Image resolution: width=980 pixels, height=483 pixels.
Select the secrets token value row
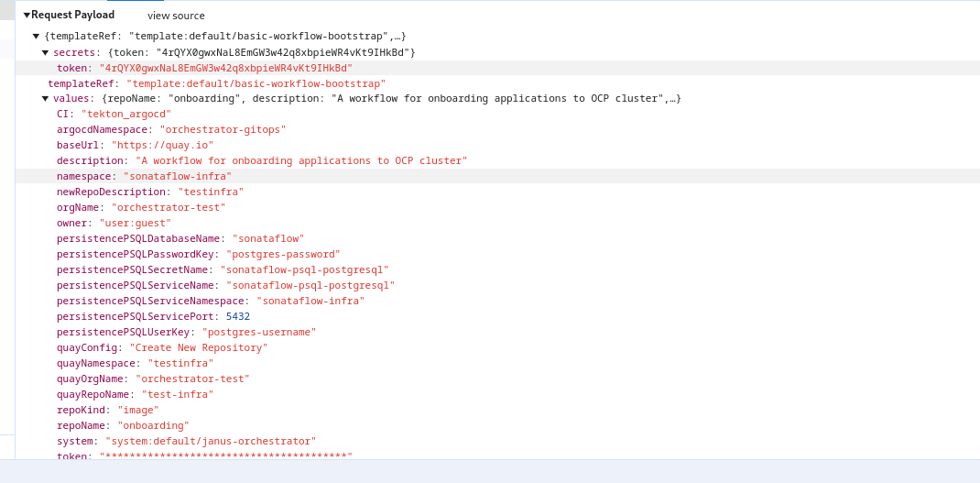(204, 68)
